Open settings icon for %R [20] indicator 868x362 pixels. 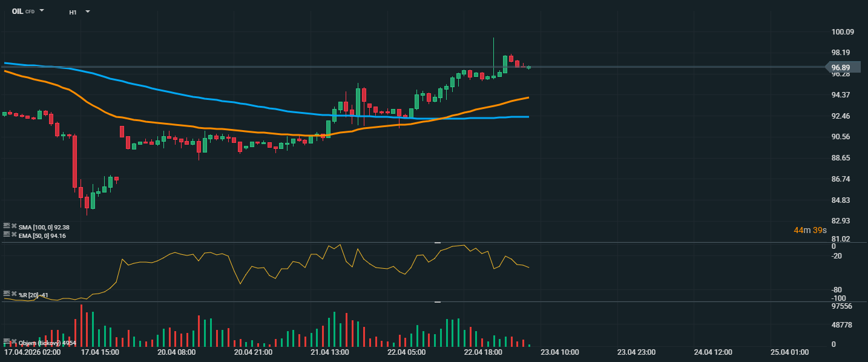tap(7, 293)
